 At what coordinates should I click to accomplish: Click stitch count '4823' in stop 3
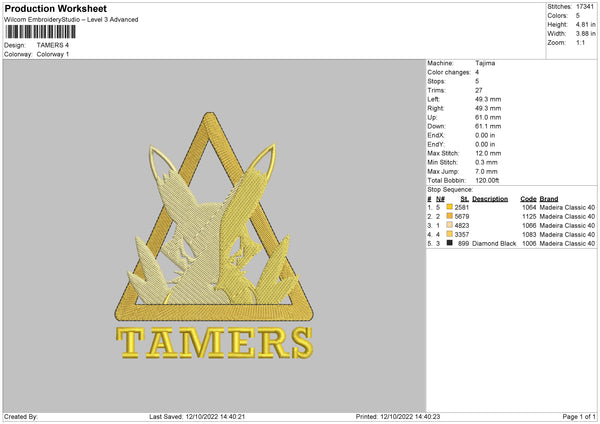(462, 225)
